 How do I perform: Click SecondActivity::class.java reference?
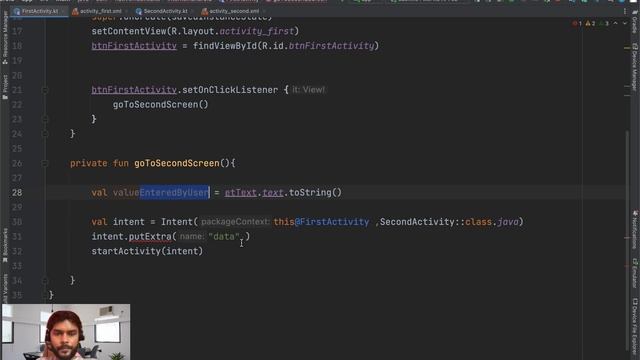click(449, 222)
